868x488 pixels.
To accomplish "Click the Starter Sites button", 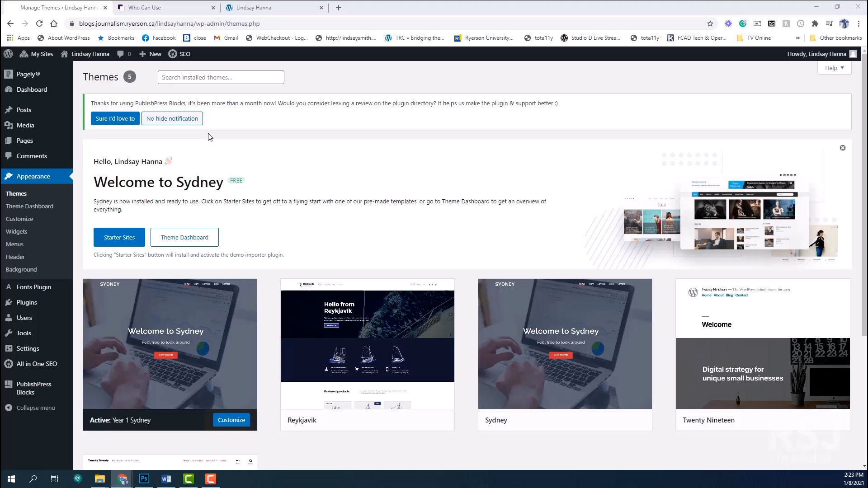I will [x=119, y=237].
